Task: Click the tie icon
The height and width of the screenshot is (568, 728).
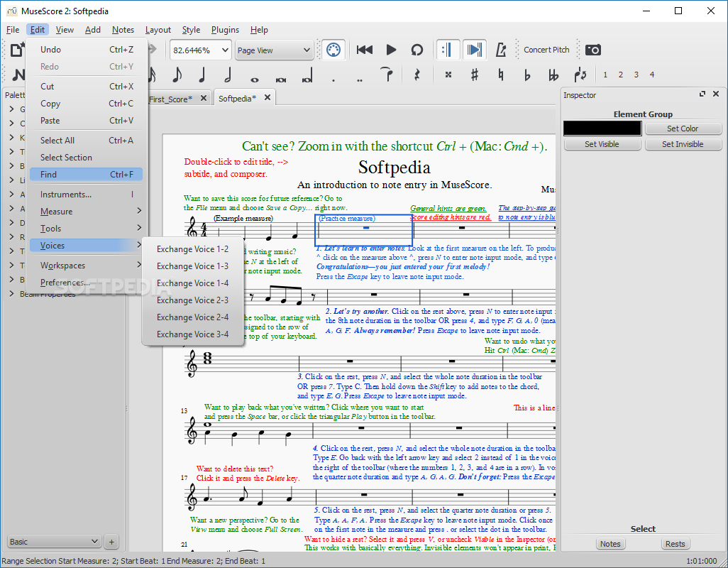Action: [387, 75]
